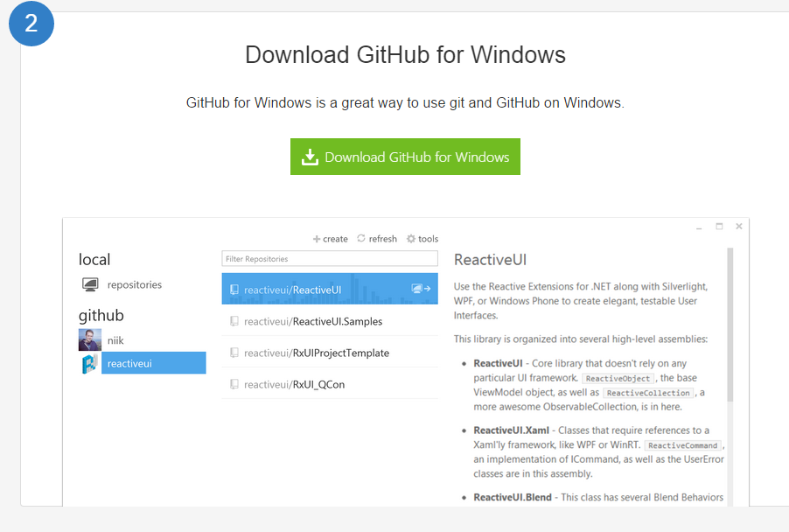Click the reactiveui organization logo icon
Image resolution: width=789 pixels, height=532 pixels.
[89, 363]
